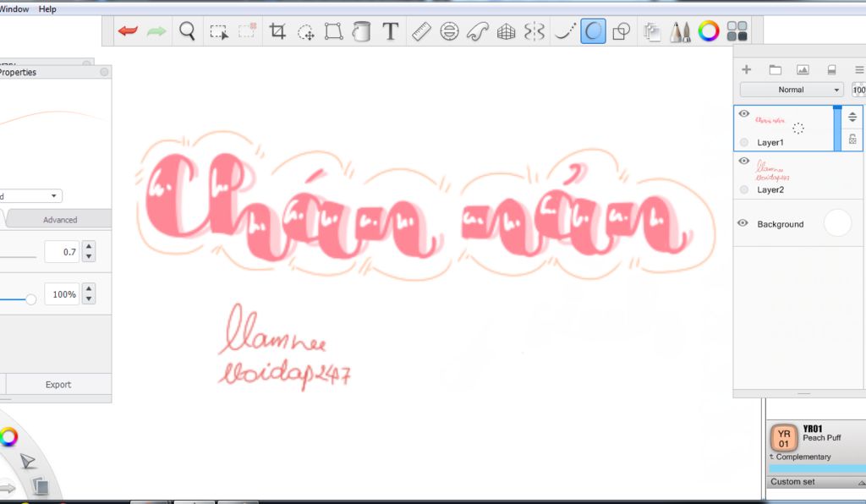This screenshot has width=866, height=504.
Task: Open the Perspective guides tool
Action: pos(506,32)
